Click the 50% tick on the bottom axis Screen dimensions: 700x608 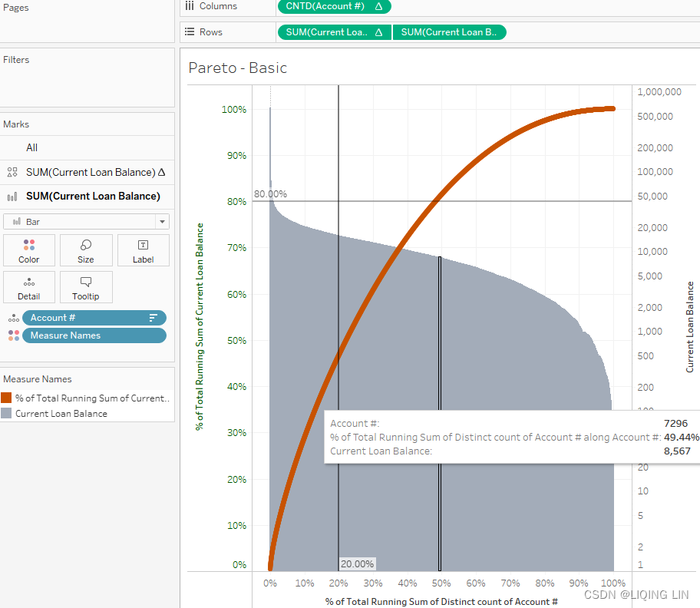click(x=441, y=583)
